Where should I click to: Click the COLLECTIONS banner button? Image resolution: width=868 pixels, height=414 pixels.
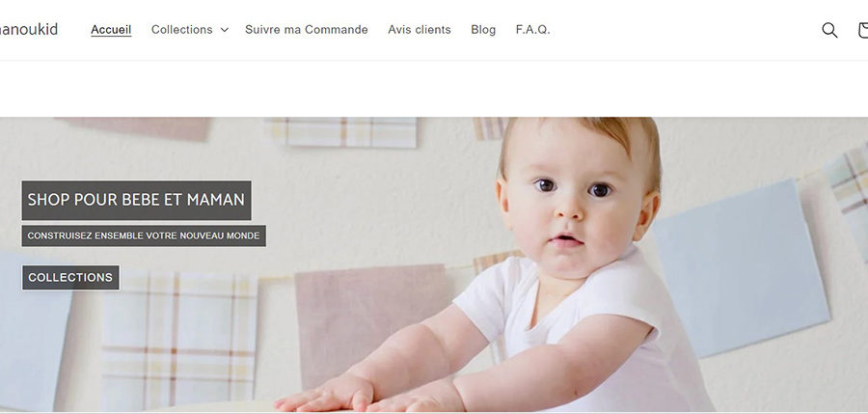[70, 277]
